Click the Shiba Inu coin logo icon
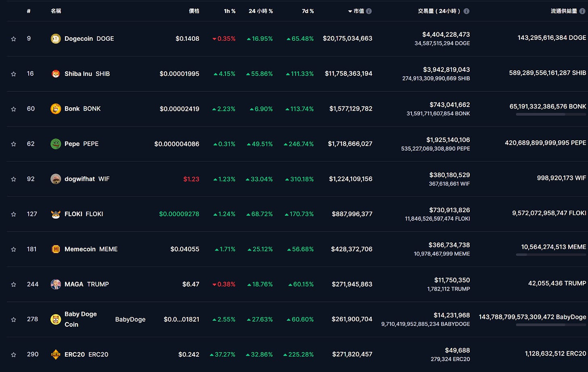This screenshot has height=372, width=588. pyautogui.click(x=56, y=74)
